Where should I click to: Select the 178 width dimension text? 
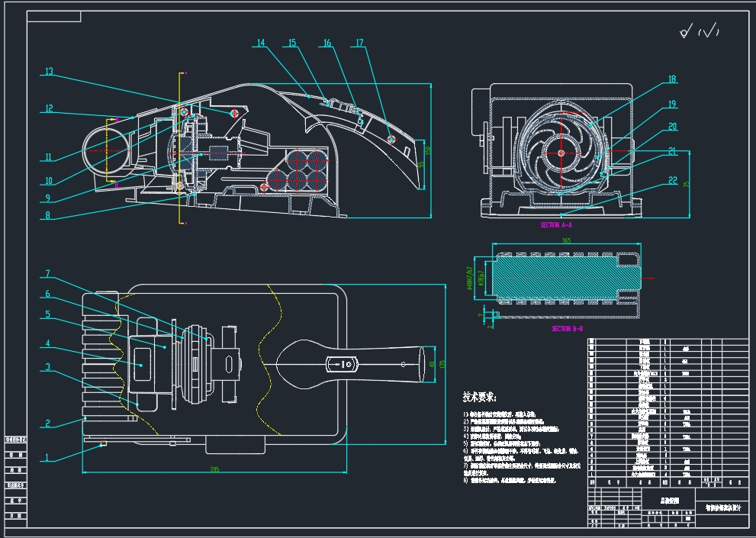point(442,364)
